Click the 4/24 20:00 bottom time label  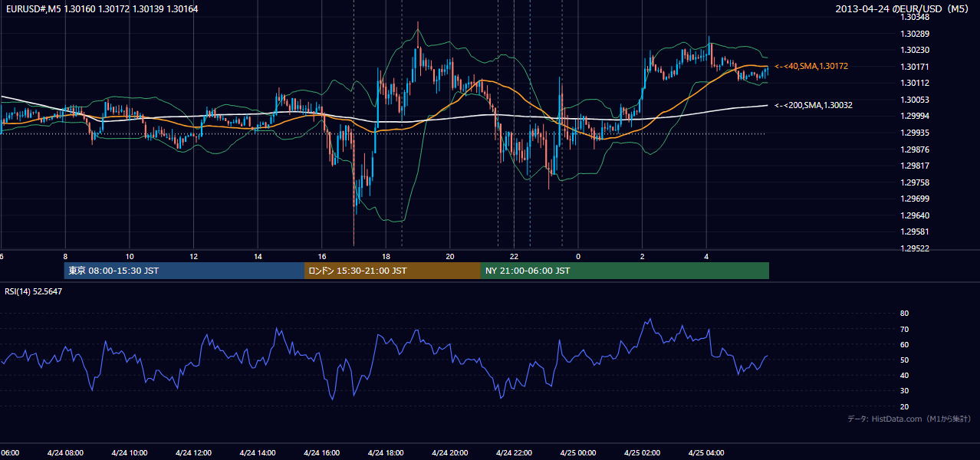pos(450,452)
